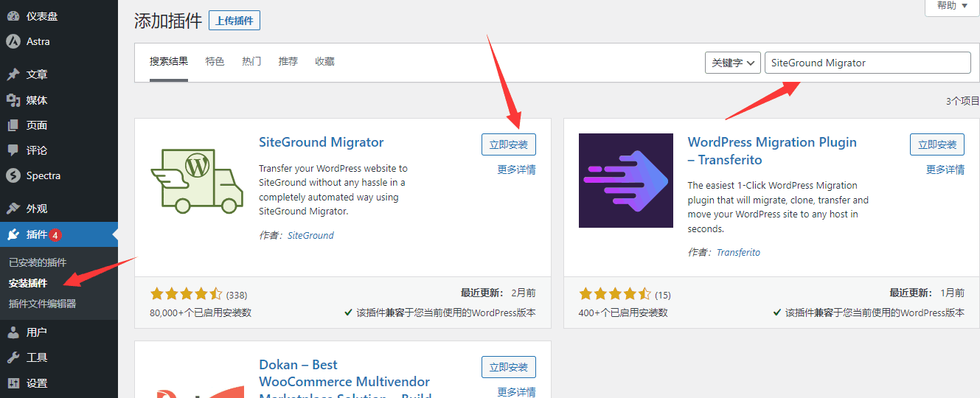This screenshot has width=980, height=398.
Task: Open the 关键字 search type dropdown
Action: pyautogui.click(x=732, y=63)
